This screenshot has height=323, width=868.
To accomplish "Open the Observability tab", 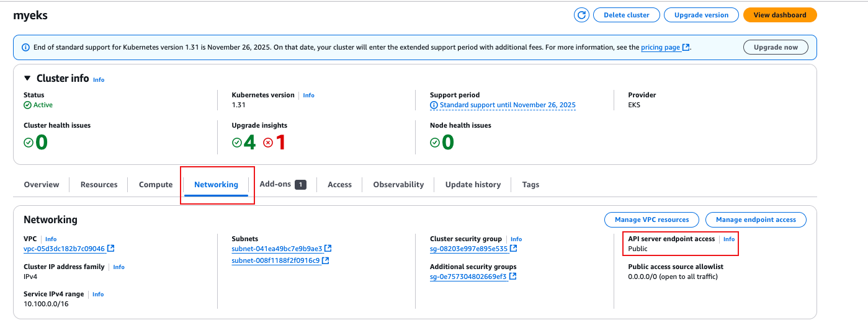I will pyautogui.click(x=398, y=185).
